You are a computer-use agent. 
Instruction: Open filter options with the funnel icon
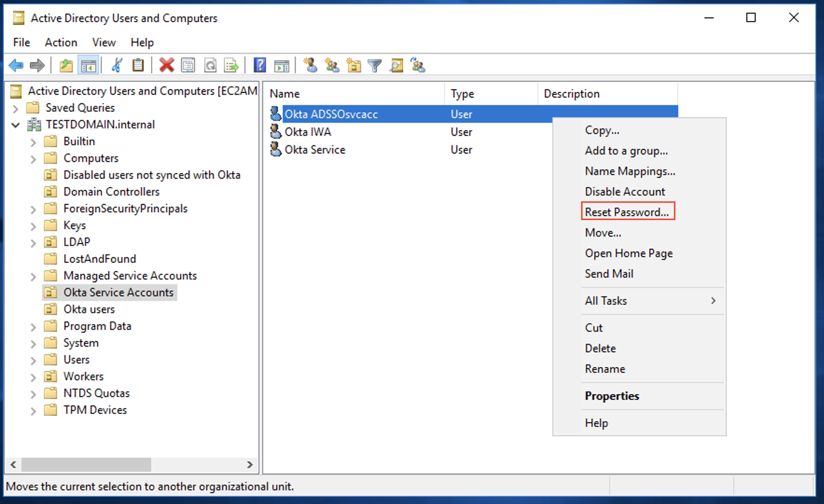tap(375, 66)
